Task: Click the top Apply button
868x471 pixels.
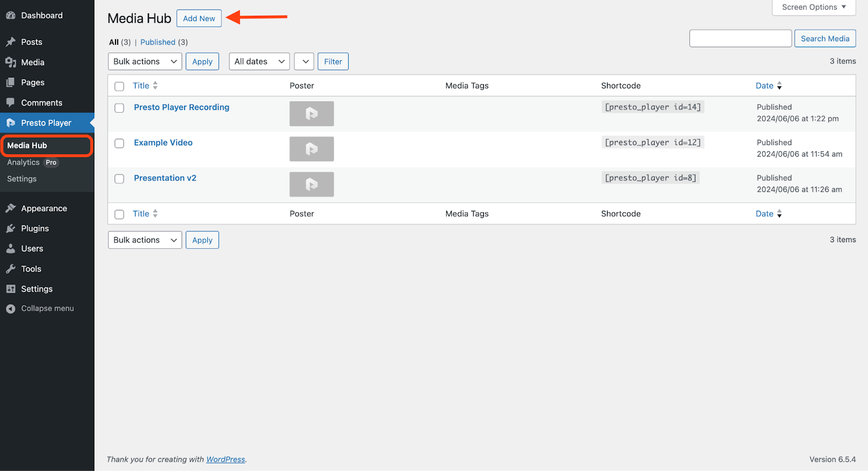Action: tap(202, 61)
